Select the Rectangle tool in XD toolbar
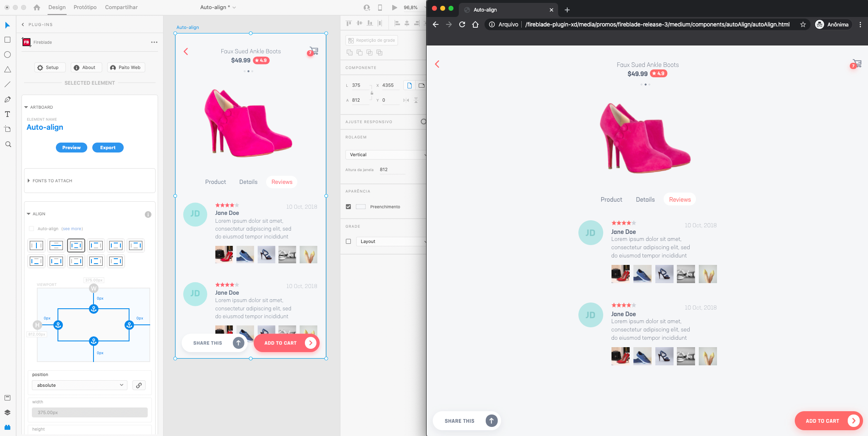The image size is (868, 436). (7, 40)
